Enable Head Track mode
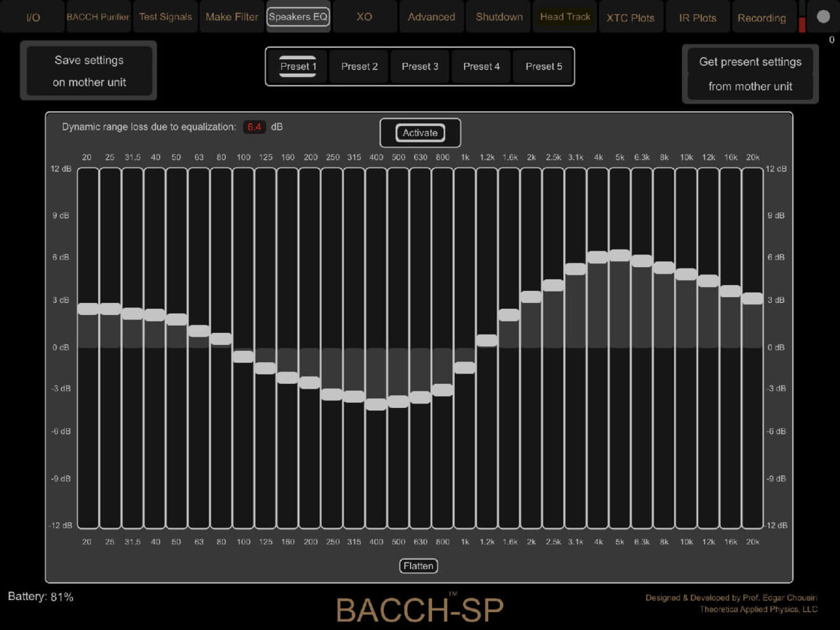This screenshot has height=630, width=840. (x=564, y=17)
